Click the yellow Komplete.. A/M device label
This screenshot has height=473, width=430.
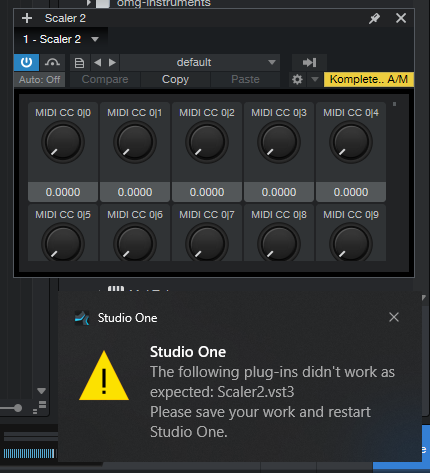coord(369,80)
